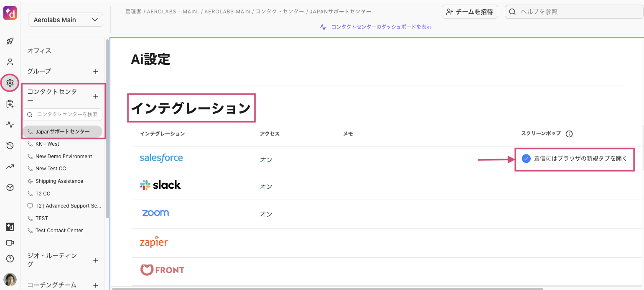Toggle the new browser tab screen pop checkbox
The height and width of the screenshot is (290, 644).
coord(526,159)
